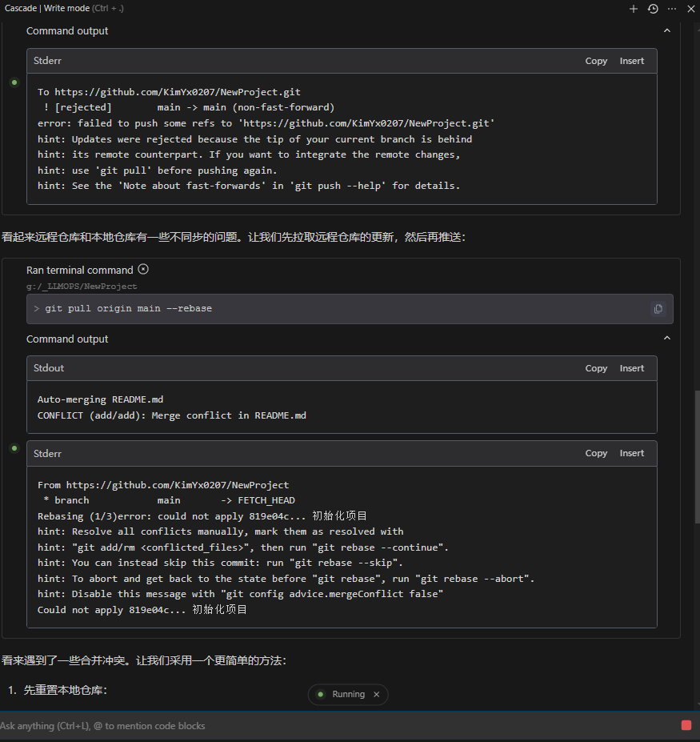The image size is (700, 742).
Task: Copy the git pull command with clipboard icon
Action: pyautogui.click(x=658, y=309)
